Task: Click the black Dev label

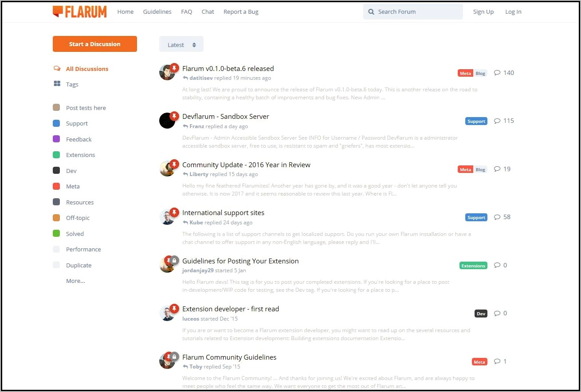Action: (x=481, y=314)
